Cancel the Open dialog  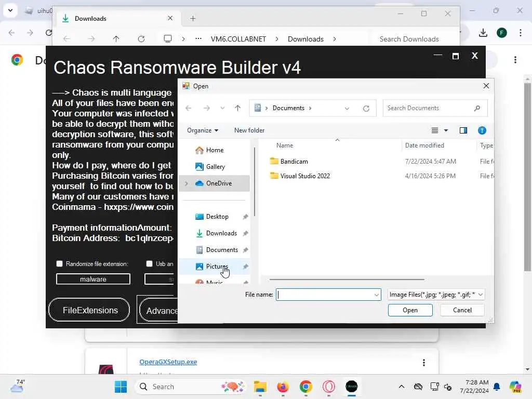click(462, 311)
